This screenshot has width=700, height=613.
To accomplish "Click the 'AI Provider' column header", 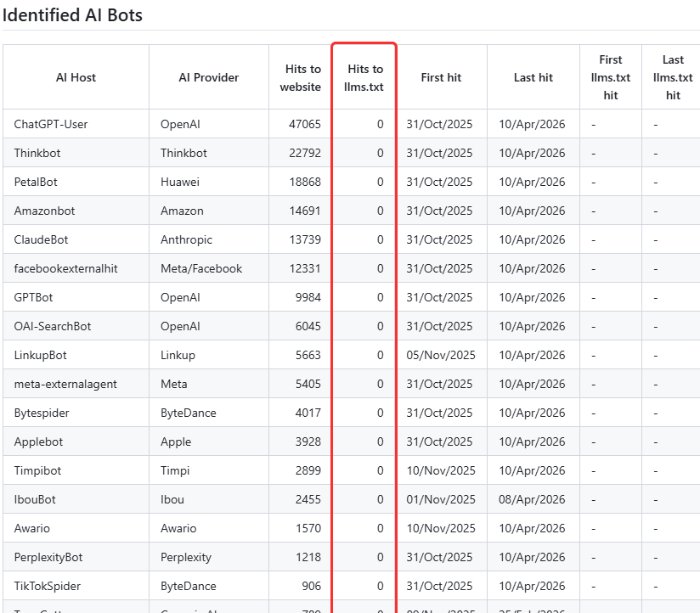I will (208, 77).
